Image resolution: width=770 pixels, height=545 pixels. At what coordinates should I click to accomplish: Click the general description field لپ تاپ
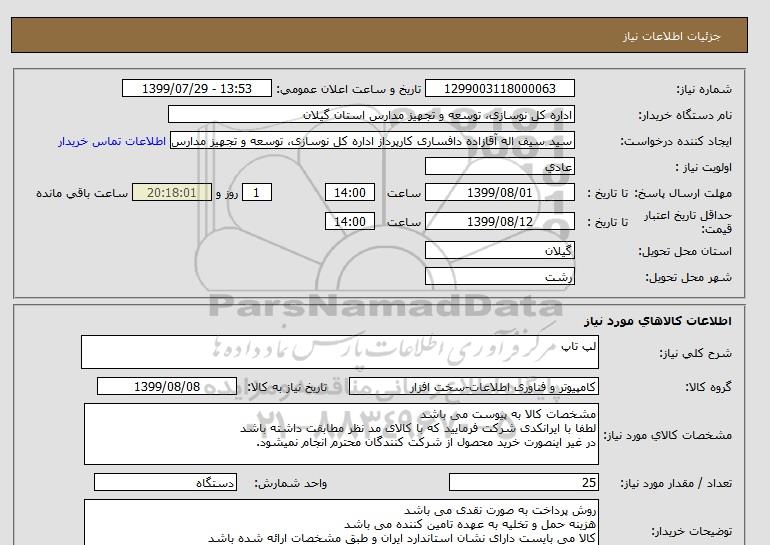coord(340,352)
